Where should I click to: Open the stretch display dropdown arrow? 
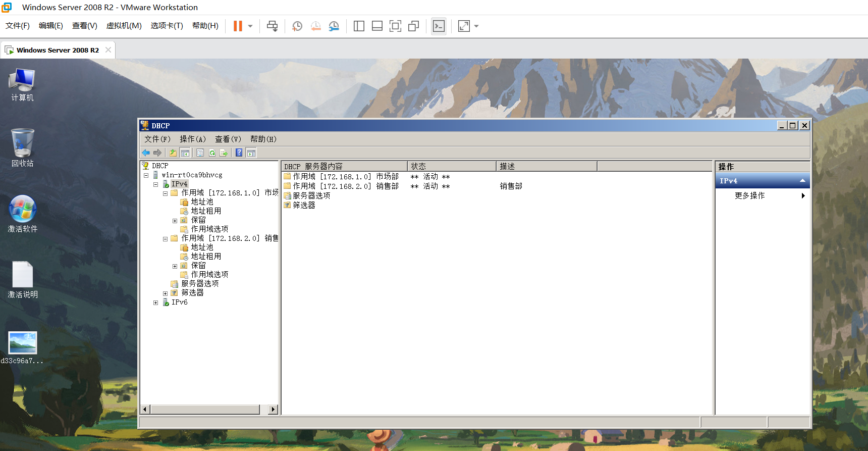[x=476, y=26]
